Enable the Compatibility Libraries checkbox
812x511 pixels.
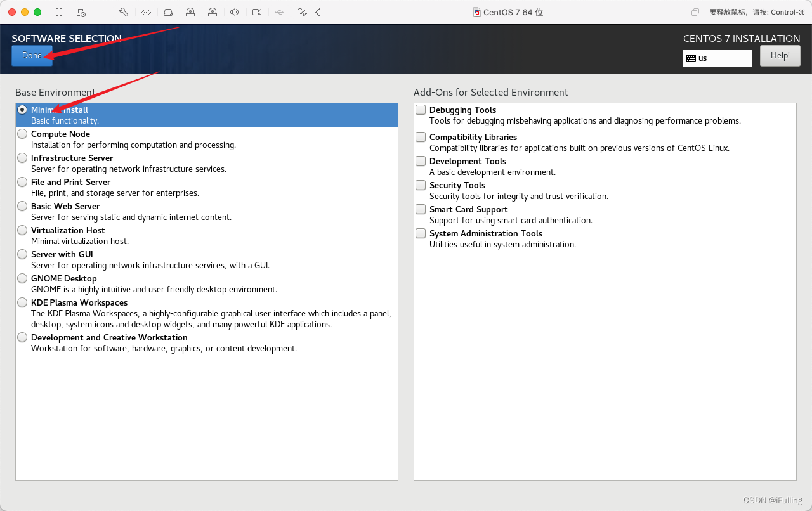(x=421, y=137)
